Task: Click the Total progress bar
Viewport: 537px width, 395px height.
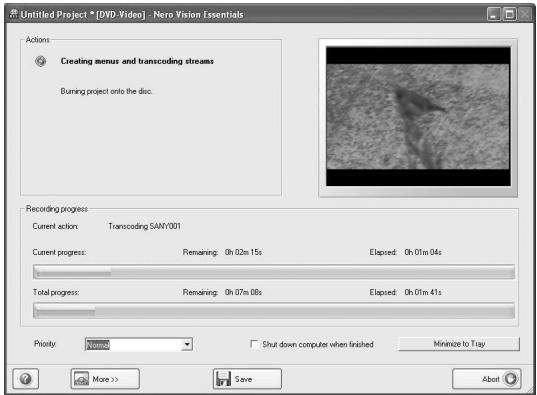Action: coord(274,311)
